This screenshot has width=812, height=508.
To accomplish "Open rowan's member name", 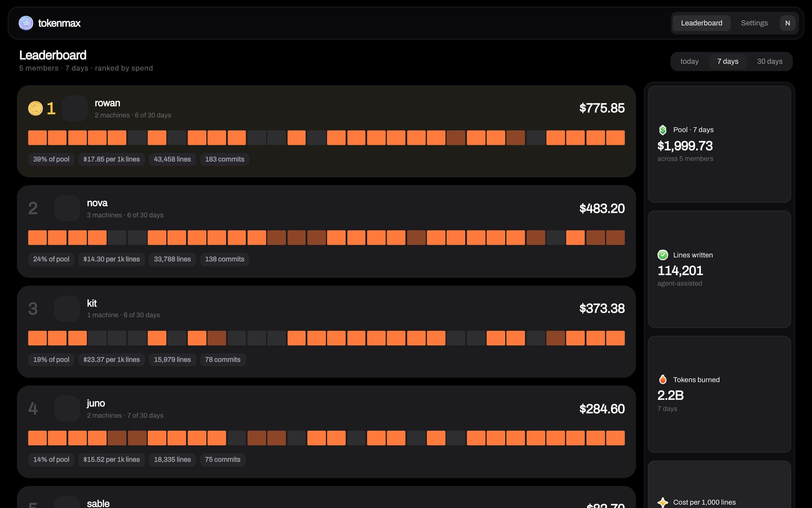I will pos(107,103).
